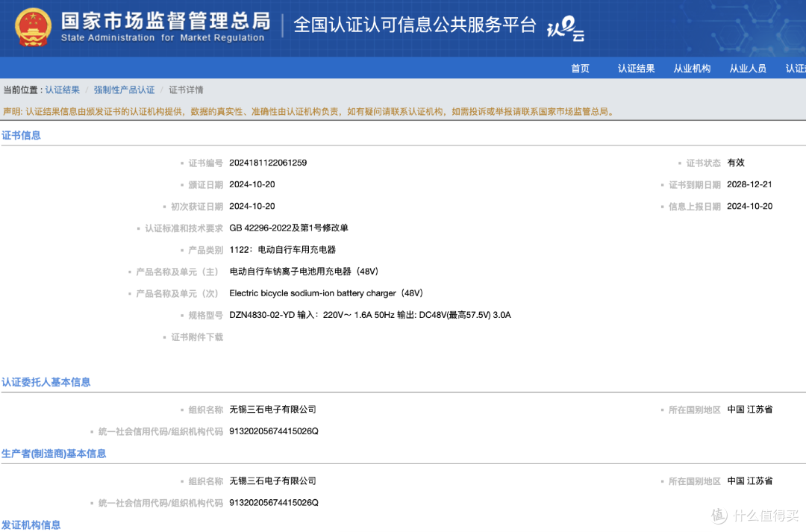Select 无锡三石电子有限公司 under 生产者 section
806x532 pixels.
[x=272, y=481]
